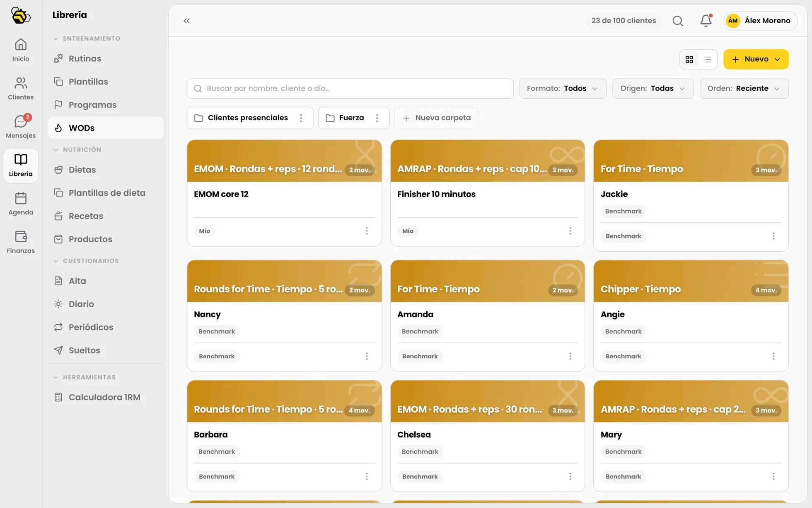This screenshot has height=508, width=812.
Task: Open options menu for Nancy card
Action: (367, 356)
